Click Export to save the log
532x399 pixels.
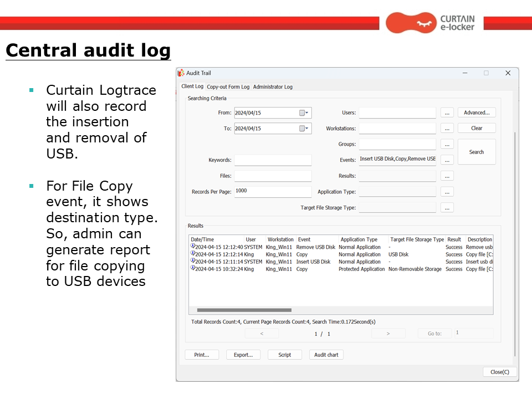(x=243, y=355)
